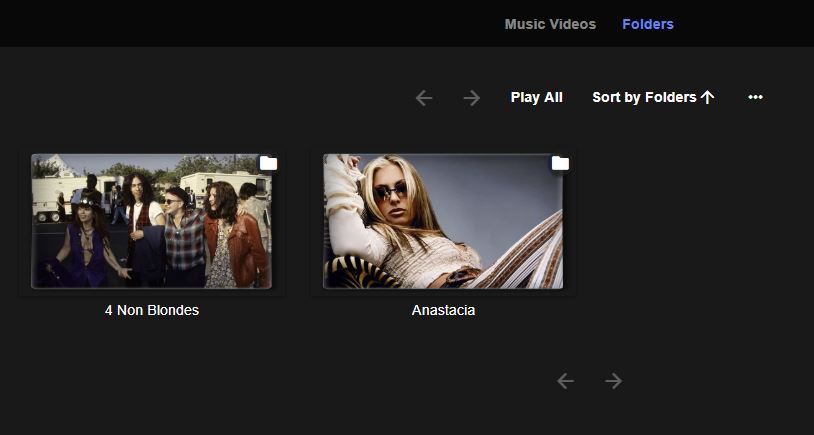The width and height of the screenshot is (814, 435).
Task: Open the Sort by Folders options
Action: tap(654, 98)
